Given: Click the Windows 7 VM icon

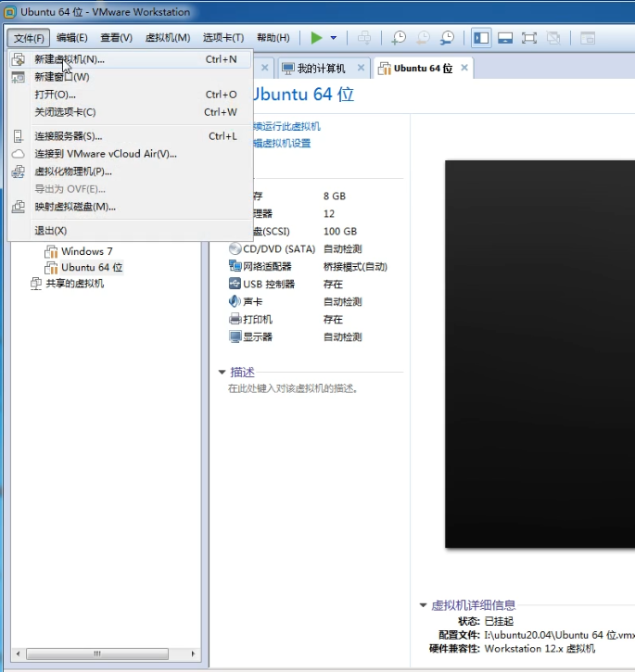Looking at the screenshot, I should (51, 251).
